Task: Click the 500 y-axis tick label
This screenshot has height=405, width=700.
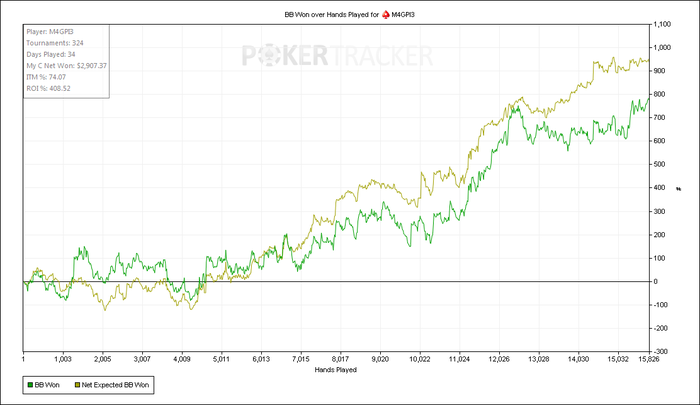Action: pos(659,164)
